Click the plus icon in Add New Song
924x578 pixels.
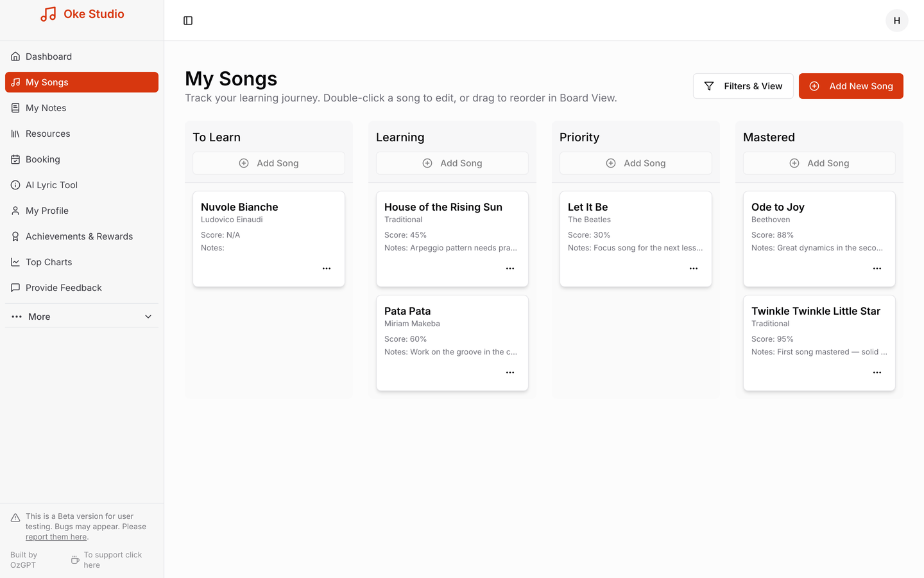814,86
